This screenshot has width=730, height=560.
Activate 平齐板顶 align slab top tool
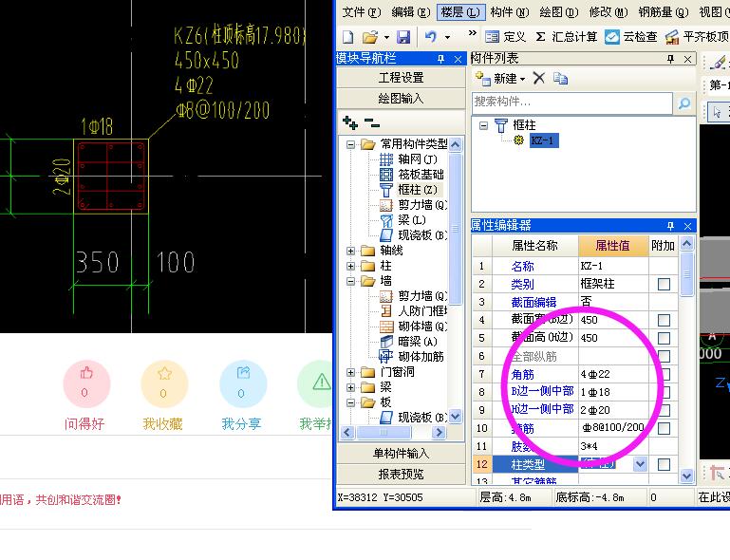pyautogui.click(x=697, y=37)
